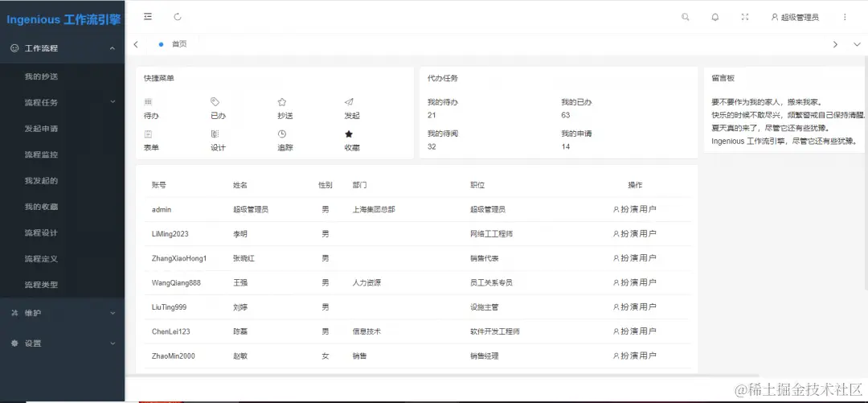Open the tab options dropdown chevron
This screenshot has width=868, height=403.
[857, 44]
